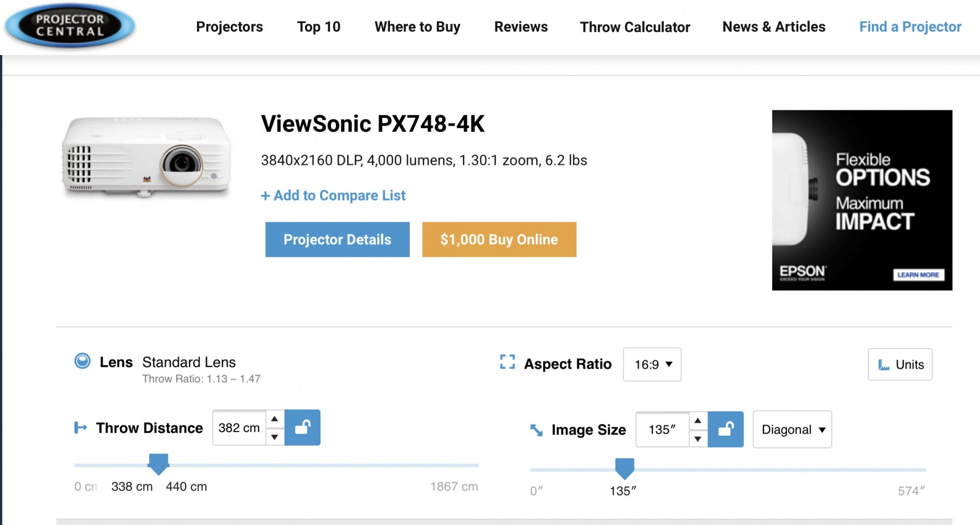Click the ViewSonic projector product image
Screen dimensions: 980x525
pos(146,157)
